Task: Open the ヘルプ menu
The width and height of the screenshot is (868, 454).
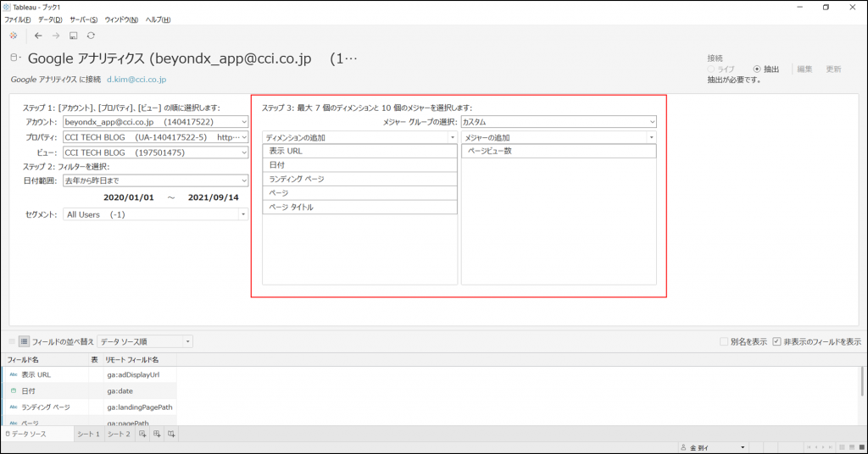Action: click(159, 19)
